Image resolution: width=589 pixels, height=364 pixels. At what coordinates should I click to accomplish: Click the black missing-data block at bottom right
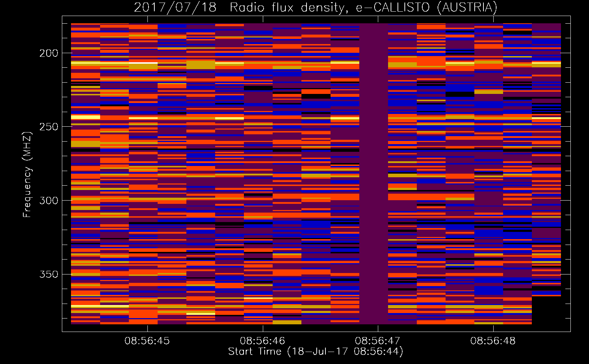(x=546, y=310)
